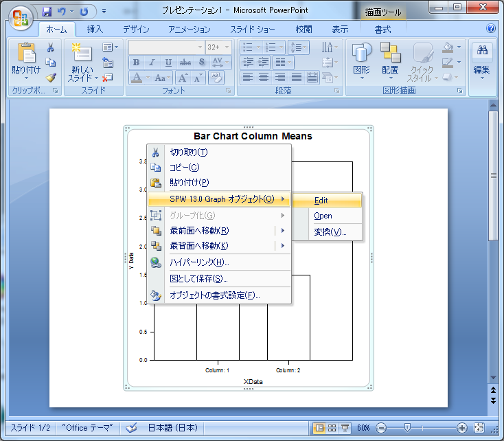Screen dimensions: 504x441
Task: Click the ribbon Cut scissors icon
Action: click(x=50, y=47)
